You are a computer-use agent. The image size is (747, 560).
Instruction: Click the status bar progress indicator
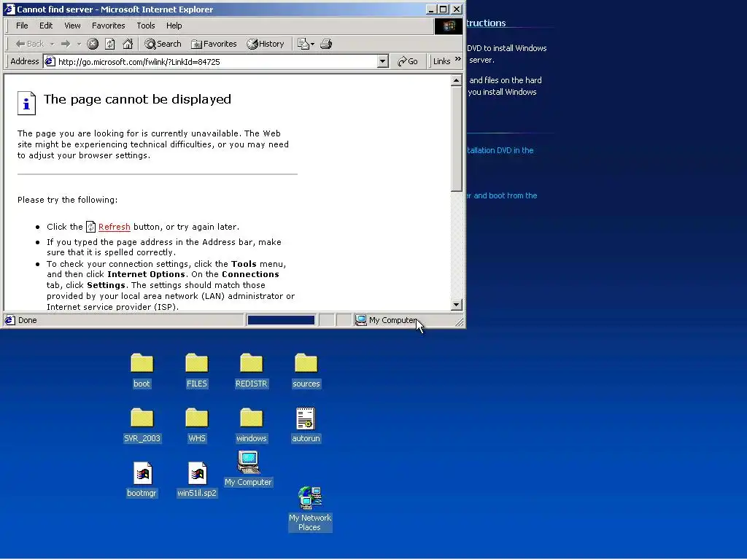(281, 321)
